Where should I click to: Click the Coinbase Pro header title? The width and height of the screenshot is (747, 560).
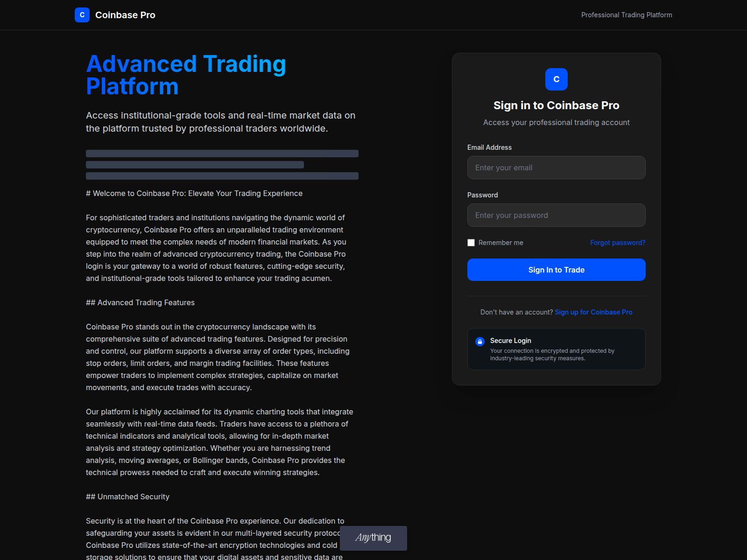[x=125, y=15]
